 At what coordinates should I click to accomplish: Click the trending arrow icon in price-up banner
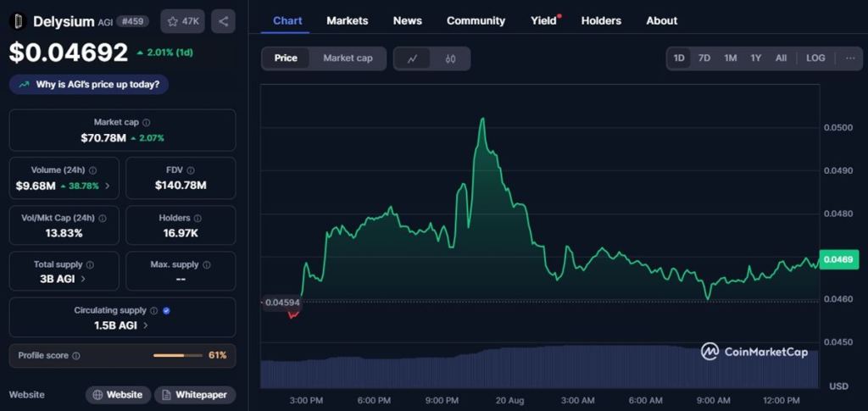[x=24, y=85]
